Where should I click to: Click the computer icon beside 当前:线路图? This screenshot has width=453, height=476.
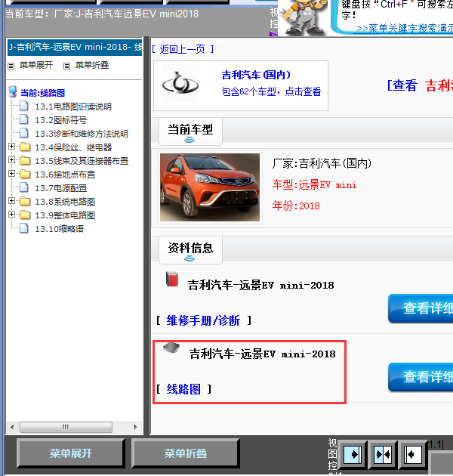pyautogui.click(x=13, y=91)
